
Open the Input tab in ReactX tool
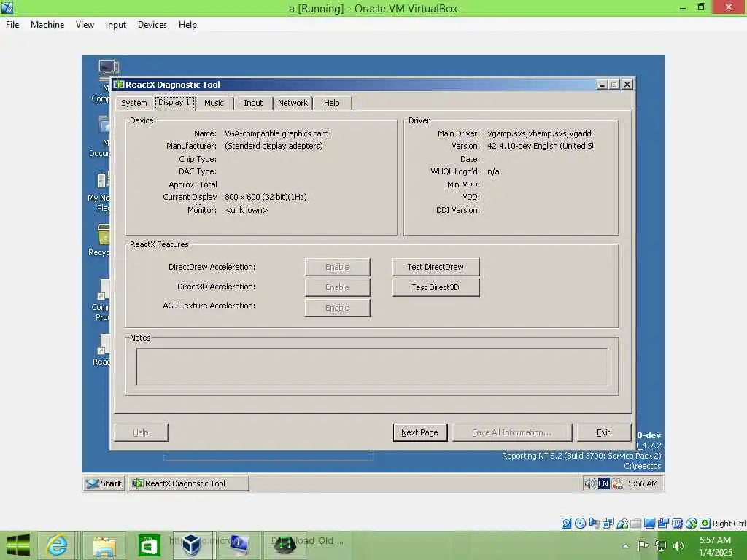(253, 103)
